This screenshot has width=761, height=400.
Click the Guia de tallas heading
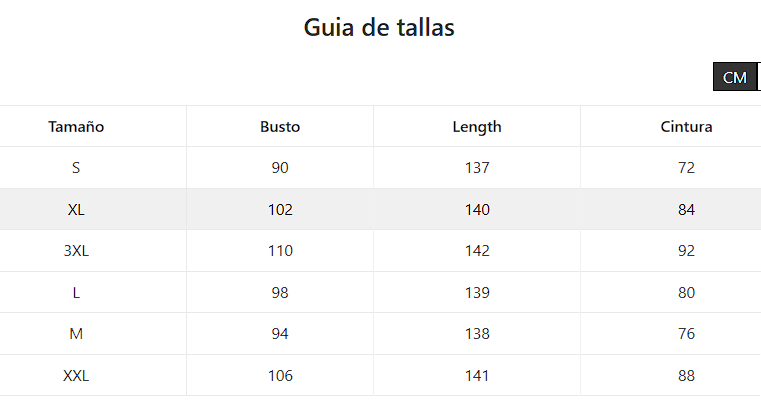(x=379, y=28)
